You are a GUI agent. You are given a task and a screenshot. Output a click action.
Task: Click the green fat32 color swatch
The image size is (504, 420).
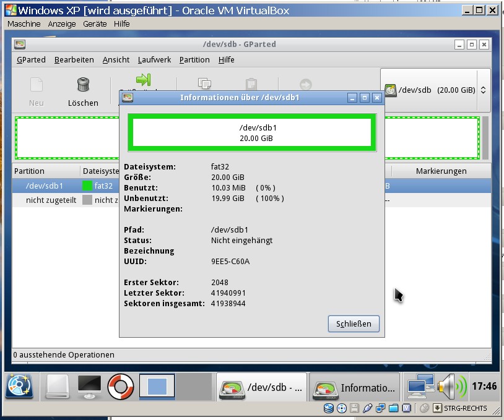pyautogui.click(x=87, y=186)
